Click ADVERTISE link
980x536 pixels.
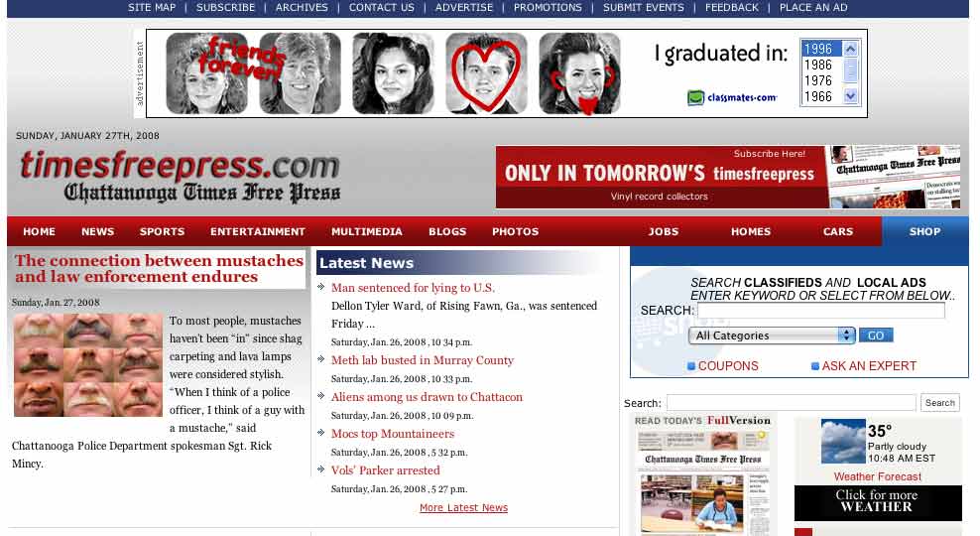click(x=464, y=8)
